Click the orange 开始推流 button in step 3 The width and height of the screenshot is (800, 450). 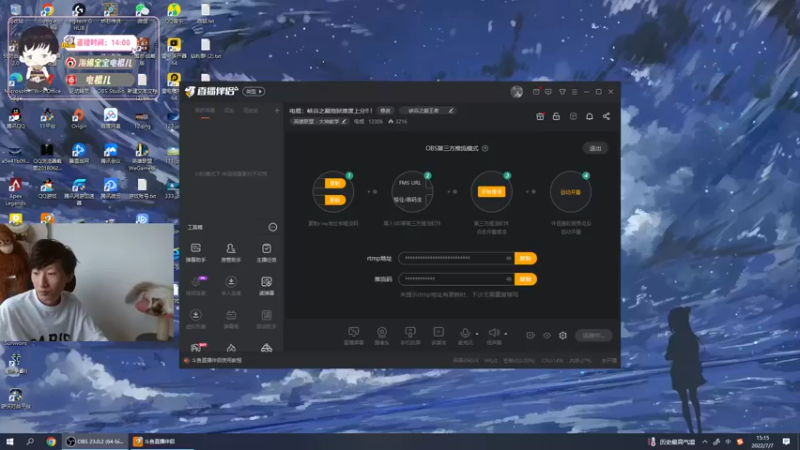[x=491, y=192]
